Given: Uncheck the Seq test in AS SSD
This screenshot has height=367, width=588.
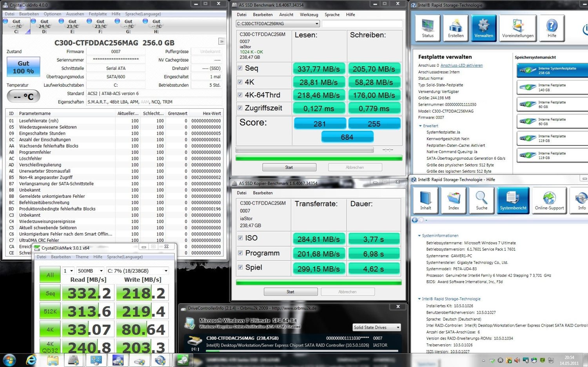Looking at the screenshot, I should (x=240, y=68).
